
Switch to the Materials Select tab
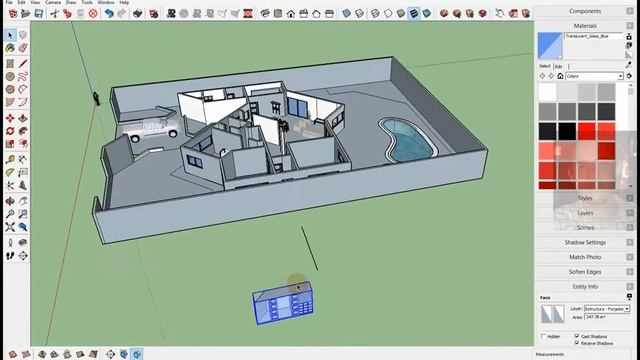[544, 66]
